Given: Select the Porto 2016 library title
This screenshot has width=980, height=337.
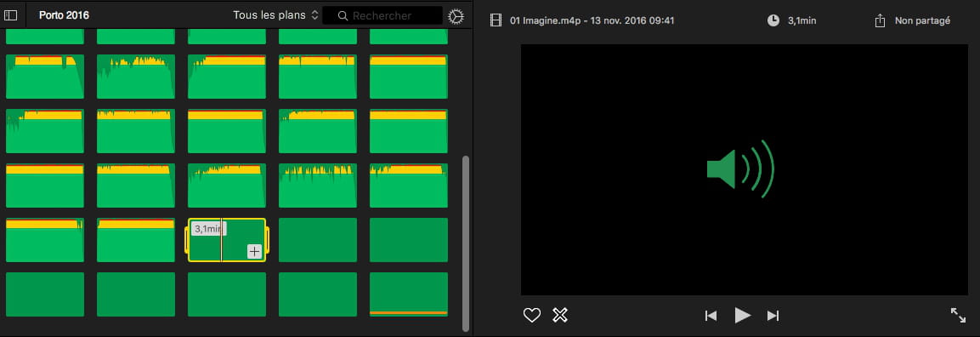Looking at the screenshot, I should [64, 15].
